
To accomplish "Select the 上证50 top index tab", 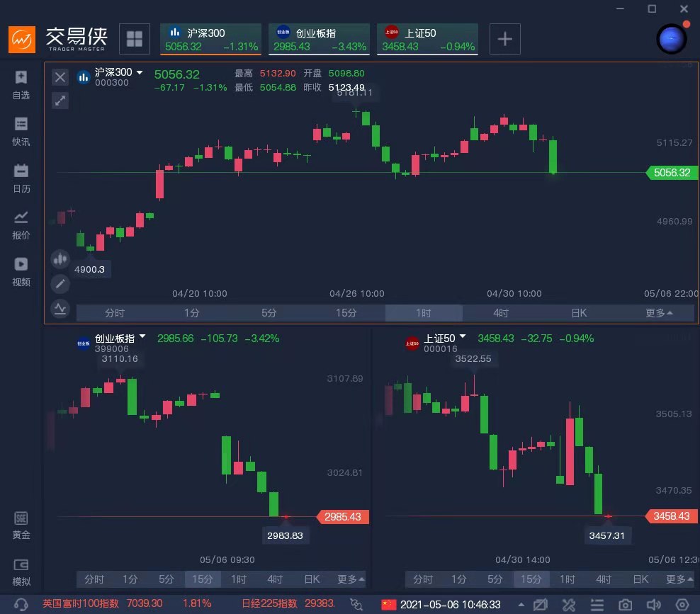I will tap(428, 39).
